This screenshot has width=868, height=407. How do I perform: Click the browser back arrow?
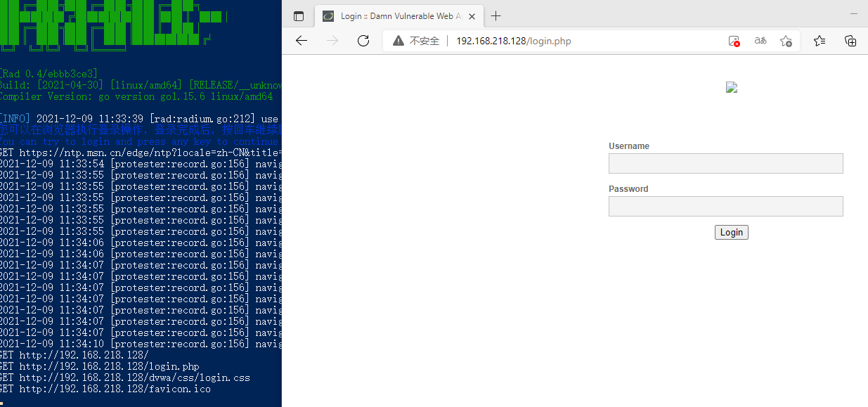click(302, 41)
